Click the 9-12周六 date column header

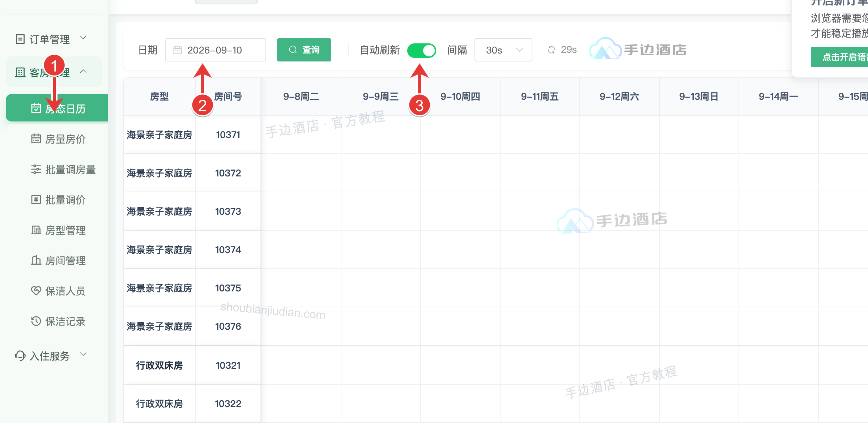click(620, 97)
